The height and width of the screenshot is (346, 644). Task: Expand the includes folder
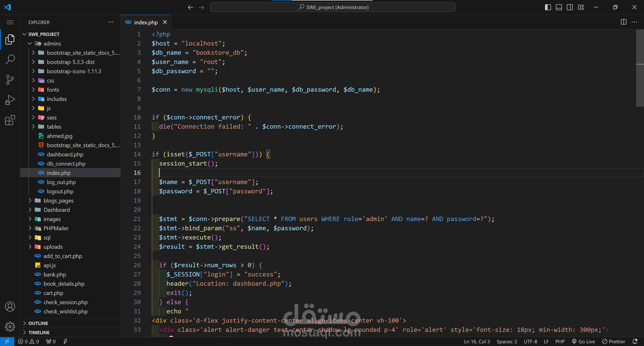click(x=57, y=99)
